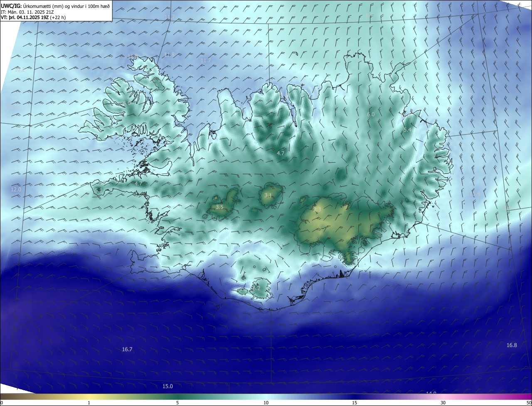The image size is (532, 406).
Task: Click the 11.4 value off the east coast
Action: coord(475,194)
